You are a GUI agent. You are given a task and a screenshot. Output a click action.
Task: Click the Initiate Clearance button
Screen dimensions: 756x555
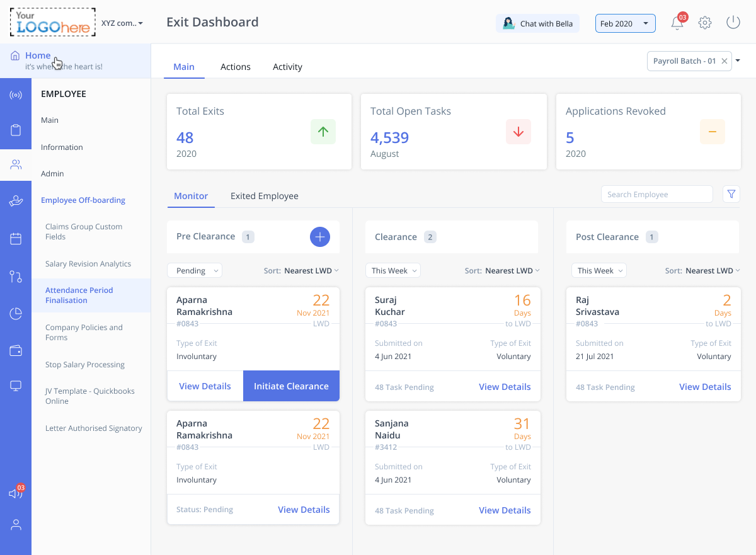[x=291, y=386]
